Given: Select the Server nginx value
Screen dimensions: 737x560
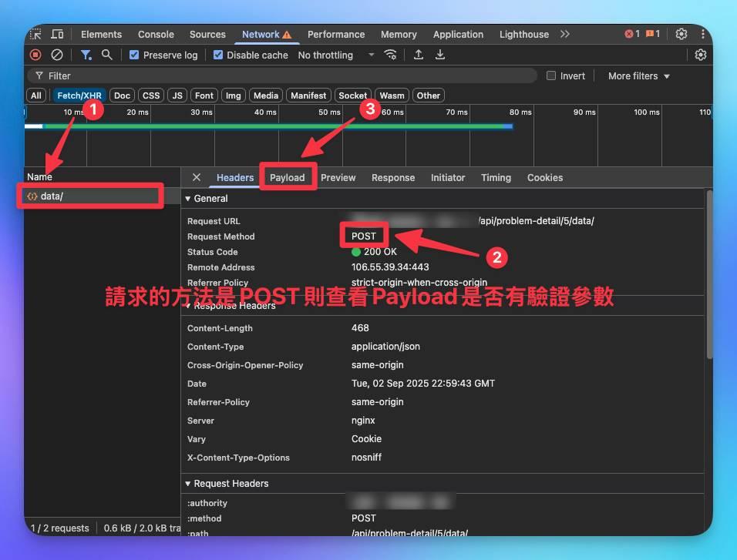Looking at the screenshot, I should coord(363,420).
